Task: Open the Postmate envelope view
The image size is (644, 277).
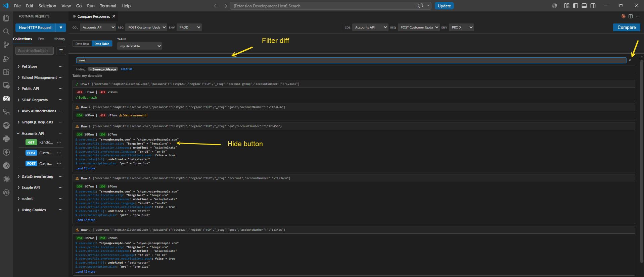Action: click(x=6, y=99)
